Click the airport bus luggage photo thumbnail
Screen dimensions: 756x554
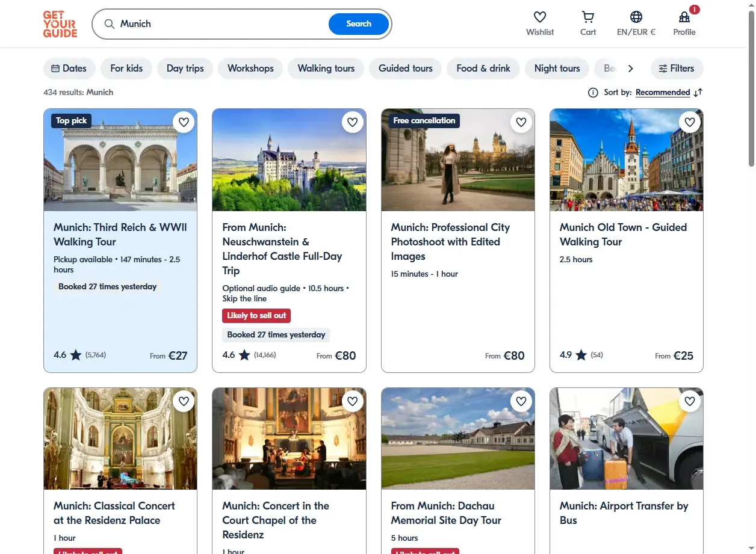coord(627,439)
